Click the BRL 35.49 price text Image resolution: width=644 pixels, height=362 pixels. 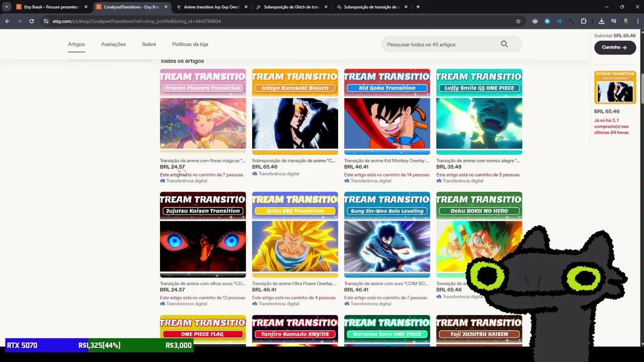click(448, 167)
